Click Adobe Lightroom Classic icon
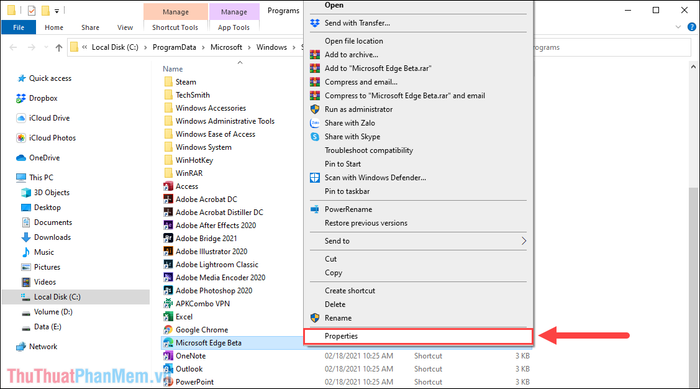Viewport: 700px width, 389px height. click(x=168, y=264)
